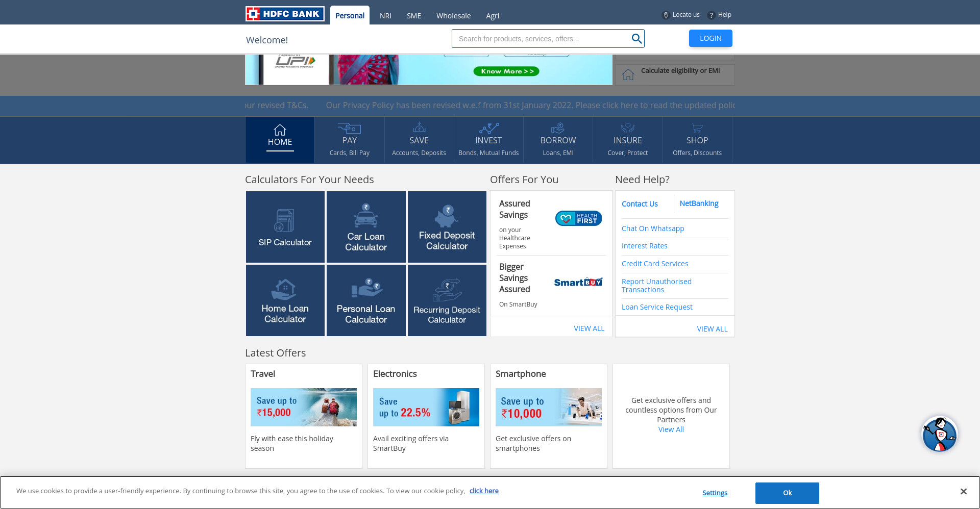This screenshot has height=509, width=980.
Task: Switch to the SME tab
Action: 414,16
